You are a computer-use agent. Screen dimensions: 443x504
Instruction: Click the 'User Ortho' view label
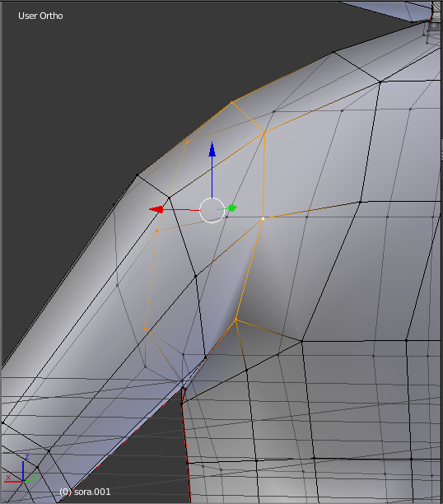[40, 16]
